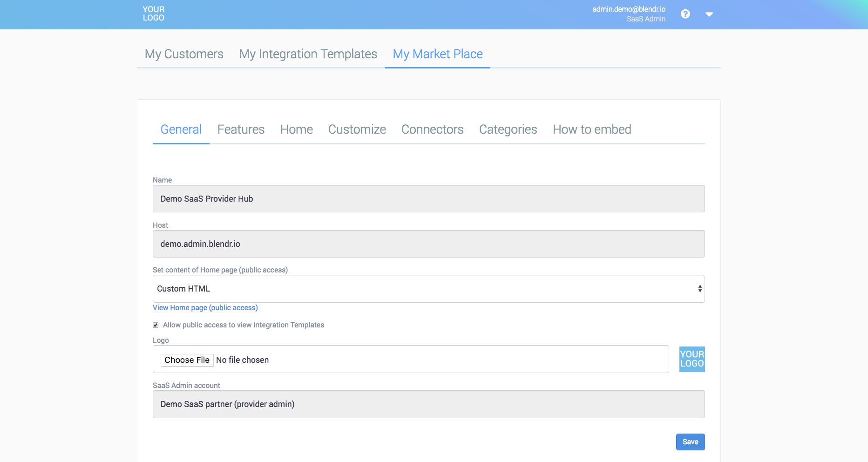Select the General sub-tab
Viewport: 868px width, 462px height.
pyautogui.click(x=181, y=129)
